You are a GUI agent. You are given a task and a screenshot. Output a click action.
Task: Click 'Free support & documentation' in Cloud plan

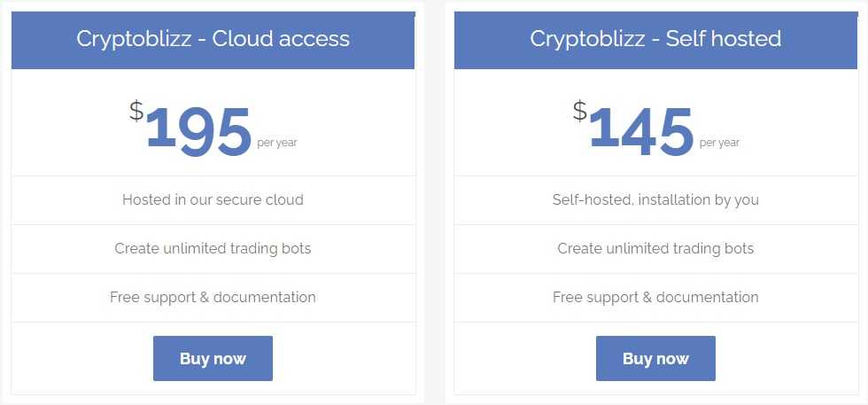(x=213, y=297)
